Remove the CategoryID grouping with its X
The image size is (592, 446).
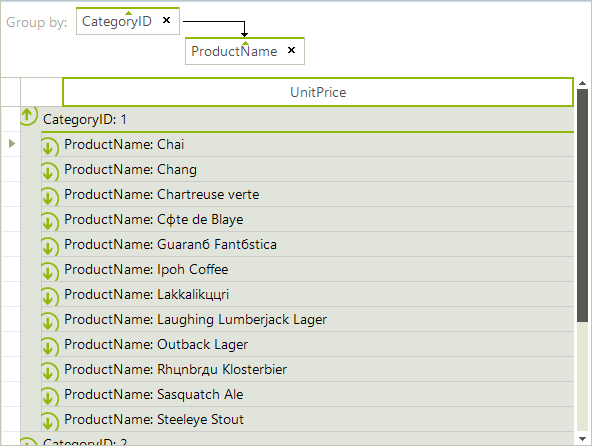(166, 20)
